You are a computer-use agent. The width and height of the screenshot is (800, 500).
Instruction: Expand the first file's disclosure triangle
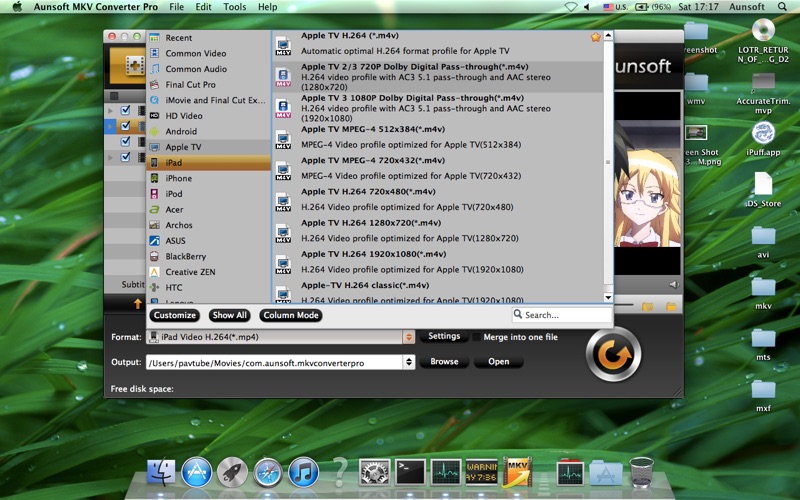[111, 110]
